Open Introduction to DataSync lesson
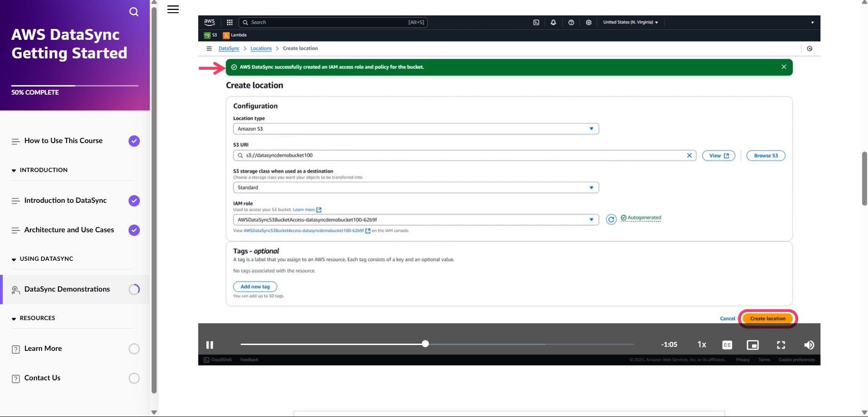This screenshot has width=868, height=417. pos(66,201)
